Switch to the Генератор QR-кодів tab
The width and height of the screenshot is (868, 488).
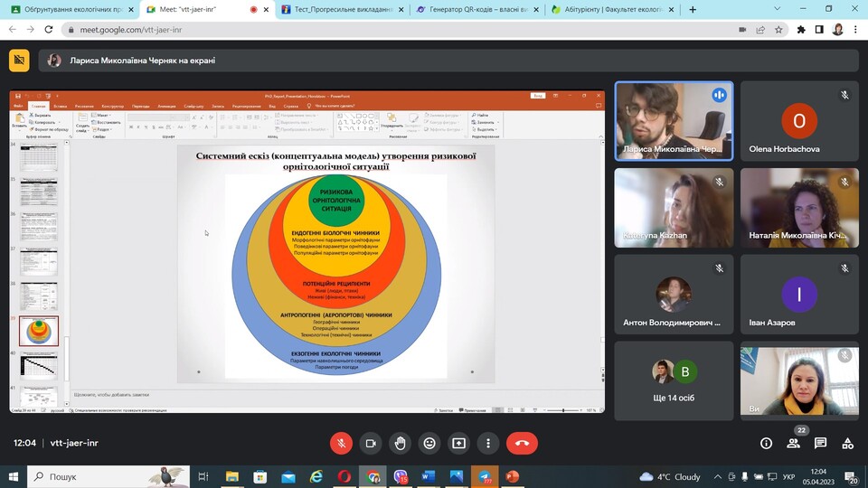pos(473,9)
